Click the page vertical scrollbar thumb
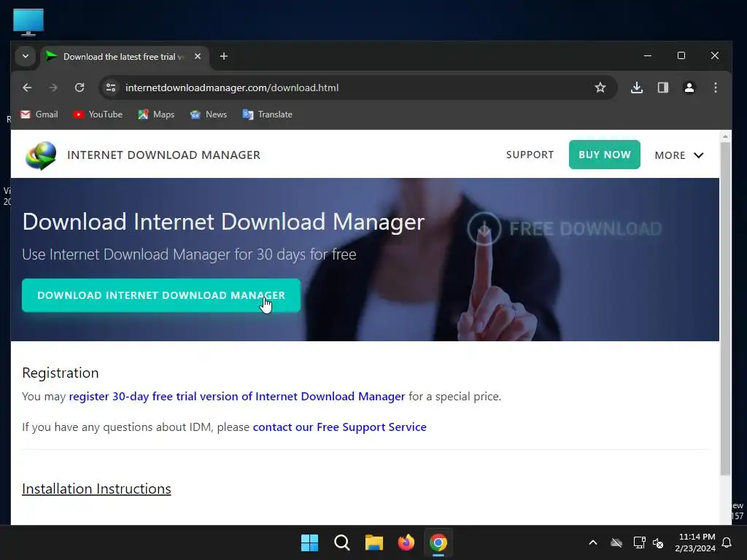The width and height of the screenshot is (747, 560). [725, 308]
